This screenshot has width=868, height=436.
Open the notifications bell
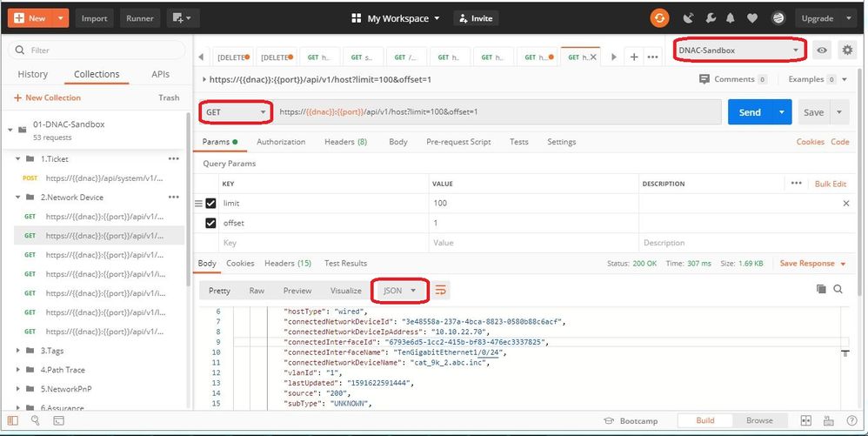[731, 18]
